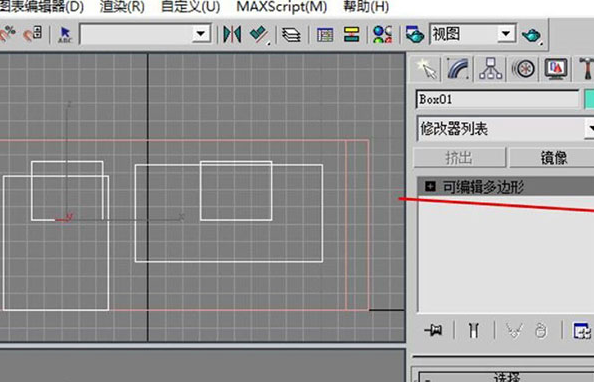The height and width of the screenshot is (382, 594).
Task: Switch to the Modify panel tab
Action: pyautogui.click(x=458, y=69)
